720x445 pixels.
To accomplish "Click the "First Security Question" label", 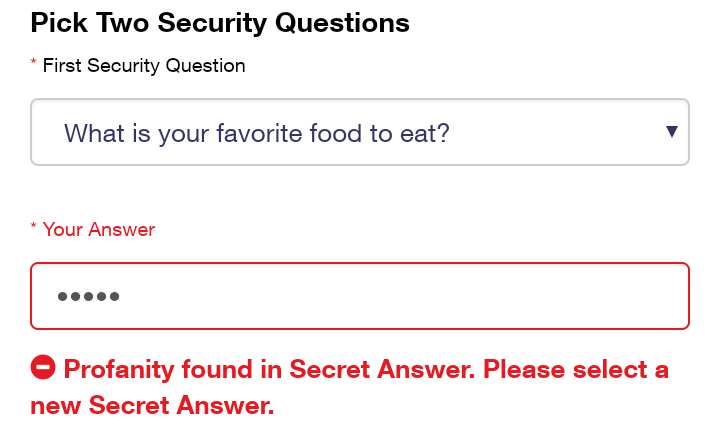I will point(143,66).
